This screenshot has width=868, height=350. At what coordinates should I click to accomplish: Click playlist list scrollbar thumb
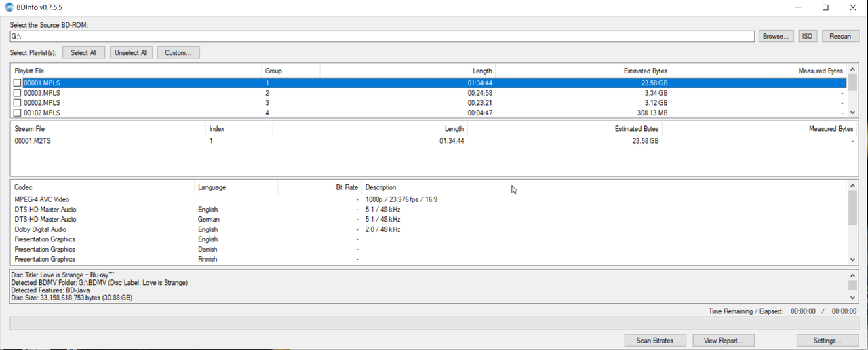[x=852, y=83]
